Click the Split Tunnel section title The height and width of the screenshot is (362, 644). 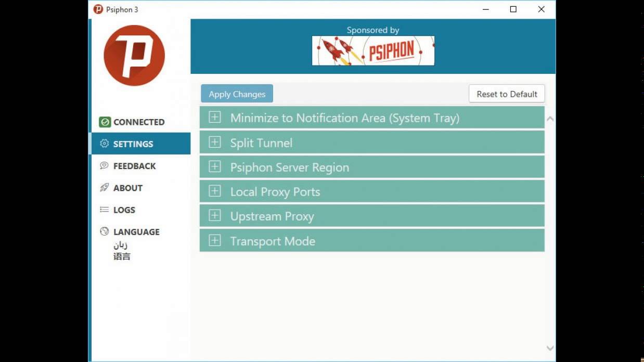[x=261, y=143]
